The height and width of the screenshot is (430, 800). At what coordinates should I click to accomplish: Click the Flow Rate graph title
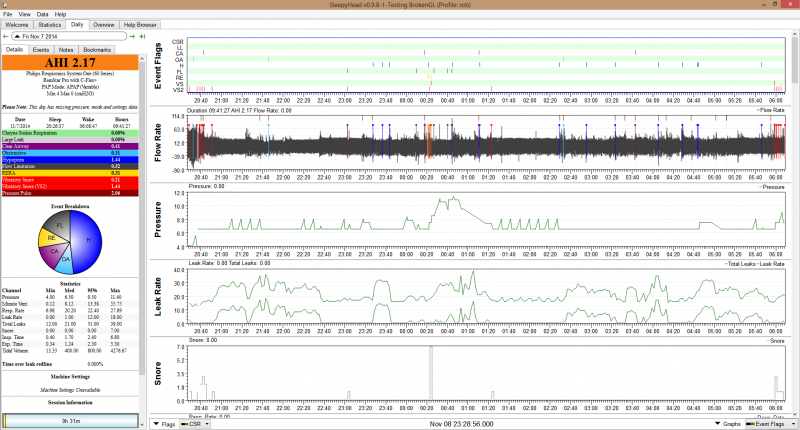pyautogui.click(x=157, y=143)
